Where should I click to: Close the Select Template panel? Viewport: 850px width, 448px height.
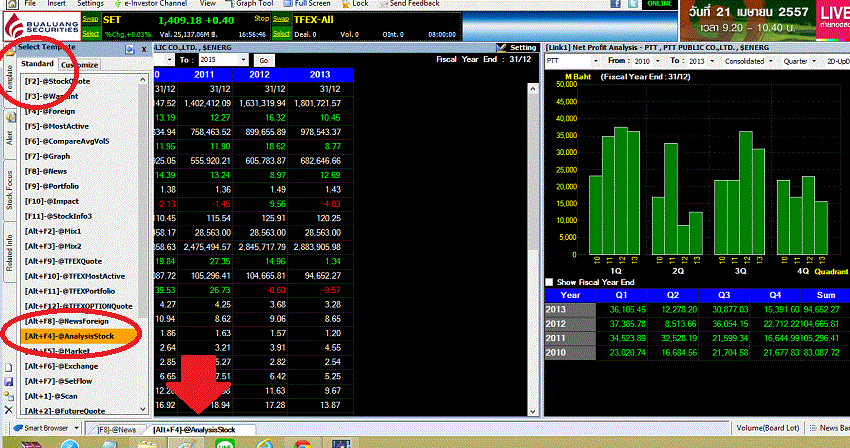tap(144, 49)
